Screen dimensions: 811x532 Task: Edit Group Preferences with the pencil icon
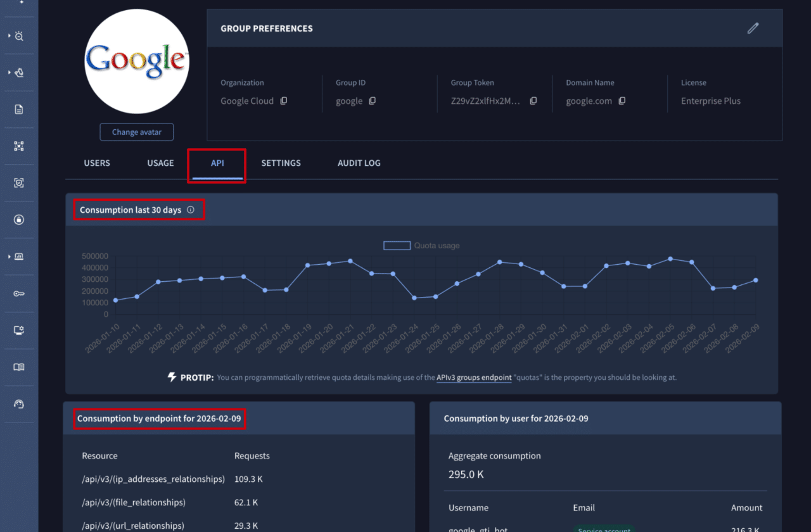coord(753,28)
